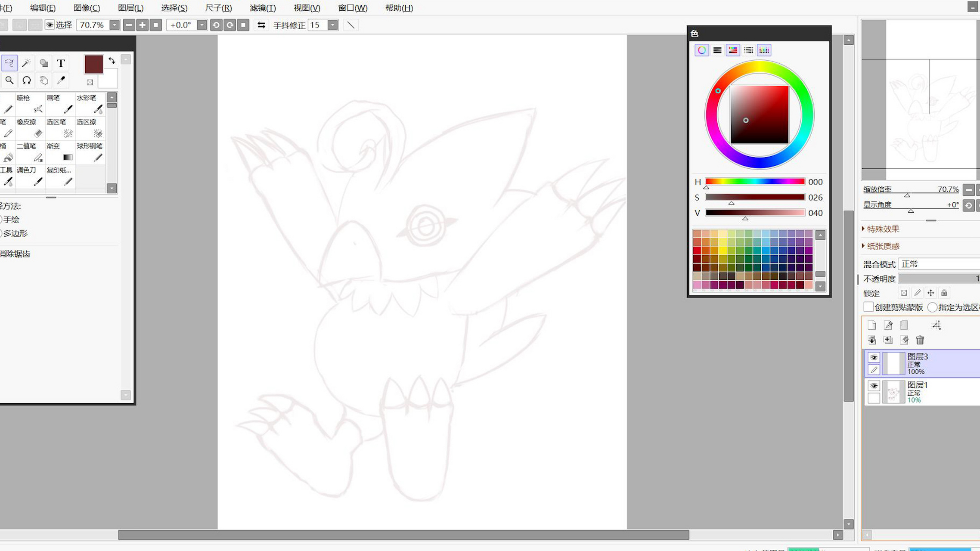This screenshot has height=551, width=980.
Task: Open the 70.7% zoom dropdown
Action: [x=114, y=25]
